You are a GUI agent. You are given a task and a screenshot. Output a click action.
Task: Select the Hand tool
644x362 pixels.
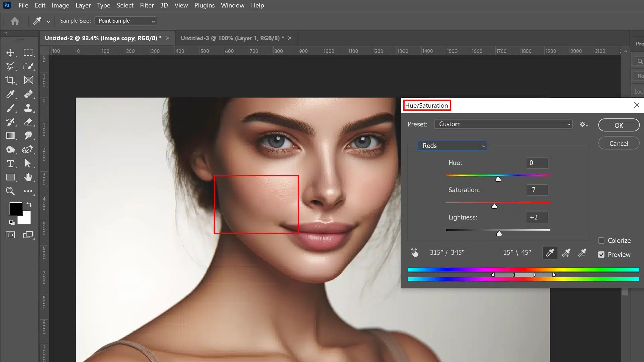point(28,177)
